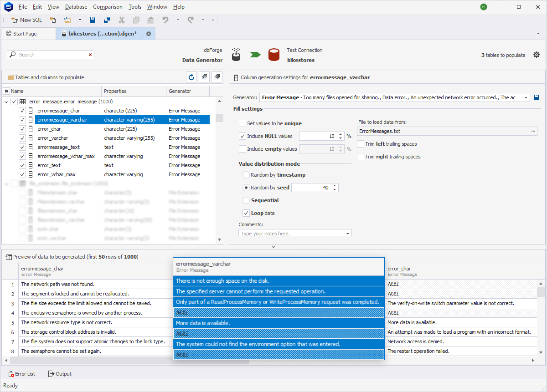This screenshot has width=547, height=392.
Task: Open the Window menu
Action: click(158, 7)
